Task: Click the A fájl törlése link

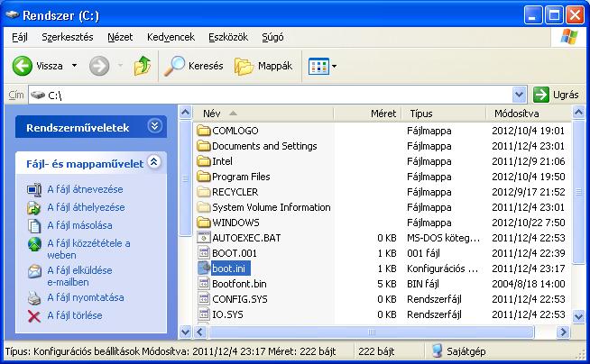Action: (x=75, y=315)
